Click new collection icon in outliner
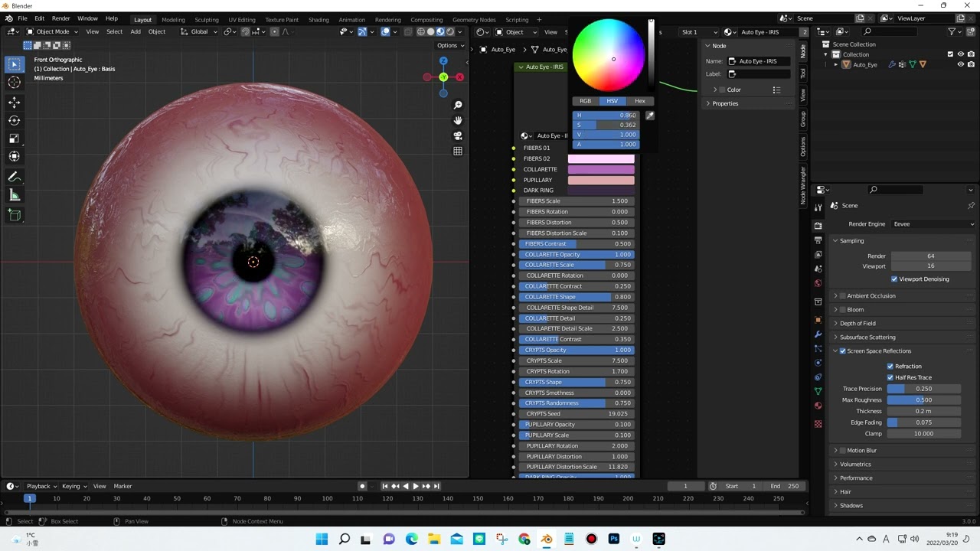The width and height of the screenshot is (980, 551). pyautogui.click(x=971, y=31)
